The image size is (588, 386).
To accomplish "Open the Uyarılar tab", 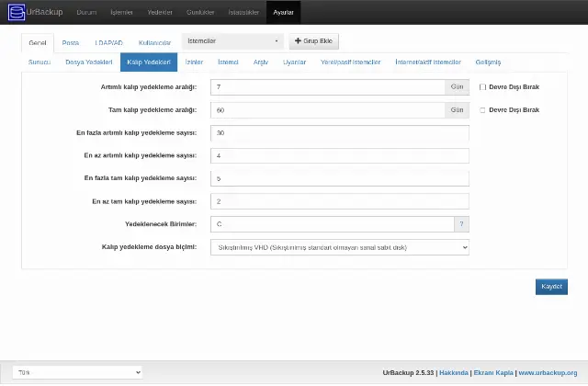I will 294,62.
